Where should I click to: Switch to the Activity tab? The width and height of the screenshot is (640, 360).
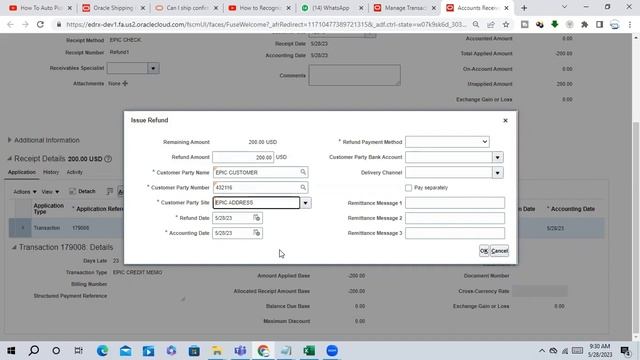tap(75, 172)
